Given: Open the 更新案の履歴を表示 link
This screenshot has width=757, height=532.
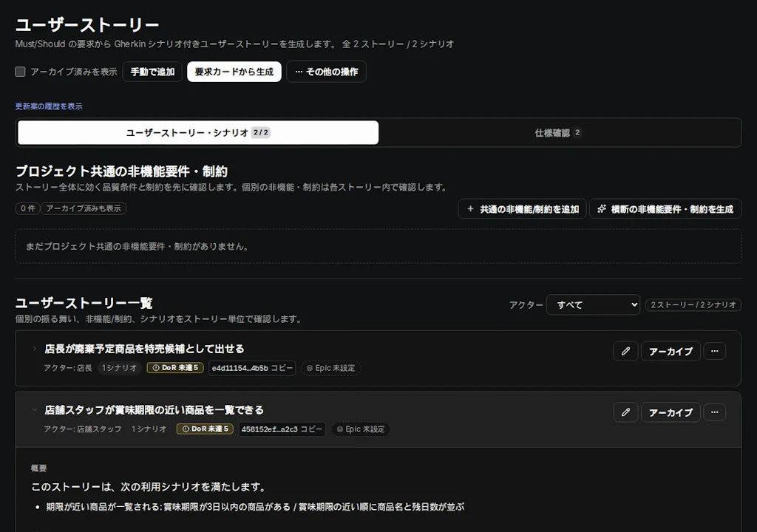Looking at the screenshot, I should click(49, 106).
